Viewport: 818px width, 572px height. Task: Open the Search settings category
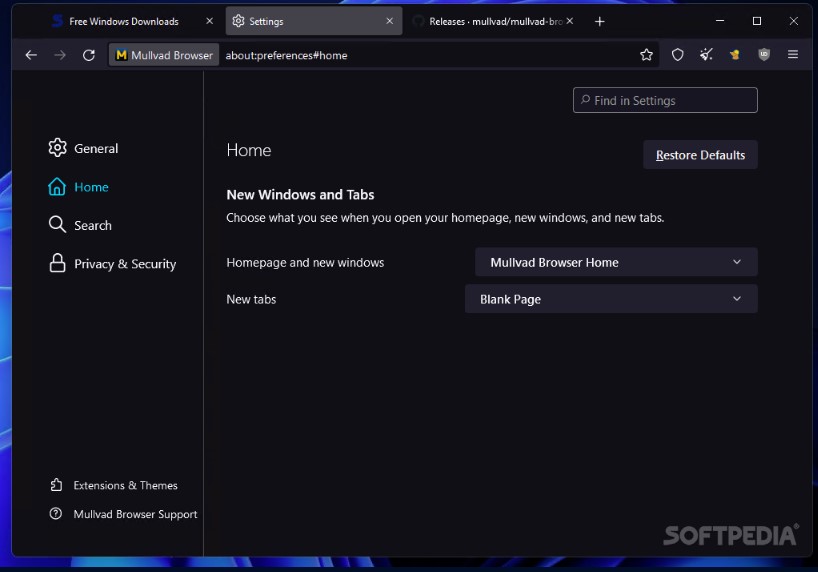80,225
